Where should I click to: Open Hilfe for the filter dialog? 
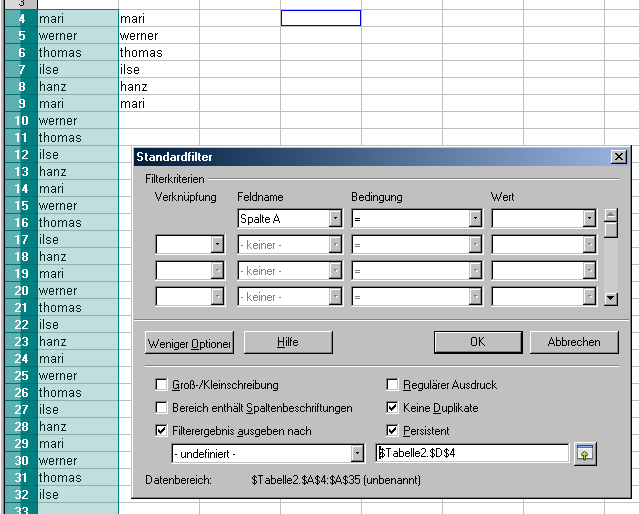point(288,342)
